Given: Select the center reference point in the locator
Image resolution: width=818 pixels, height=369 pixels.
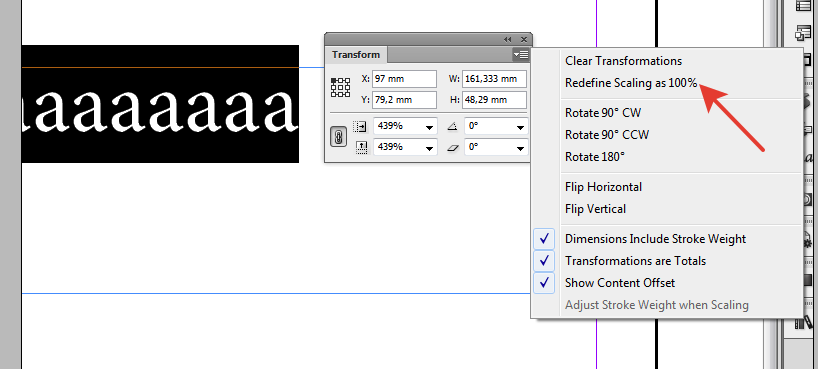Looking at the screenshot, I should [340, 87].
